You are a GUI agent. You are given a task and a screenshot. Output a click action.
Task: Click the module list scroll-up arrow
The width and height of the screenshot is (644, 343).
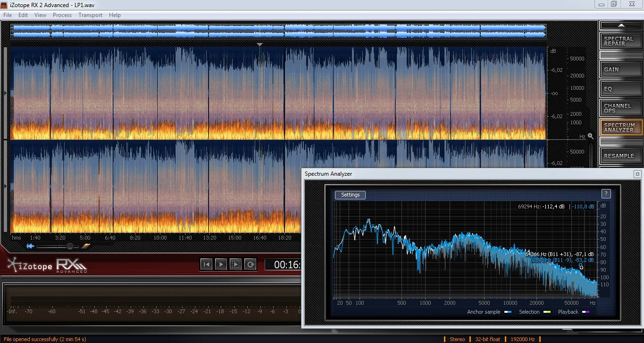621,26
